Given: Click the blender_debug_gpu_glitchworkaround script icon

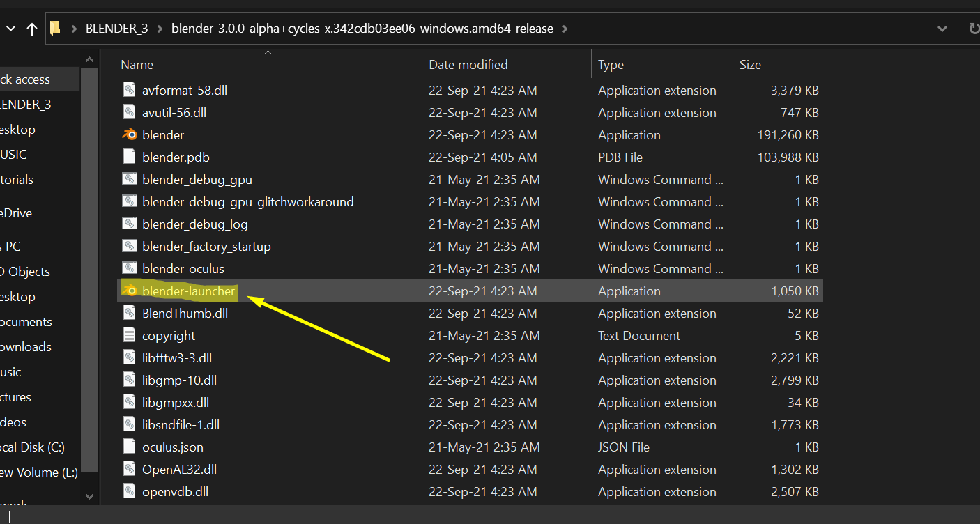Looking at the screenshot, I should [x=129, y=201].
